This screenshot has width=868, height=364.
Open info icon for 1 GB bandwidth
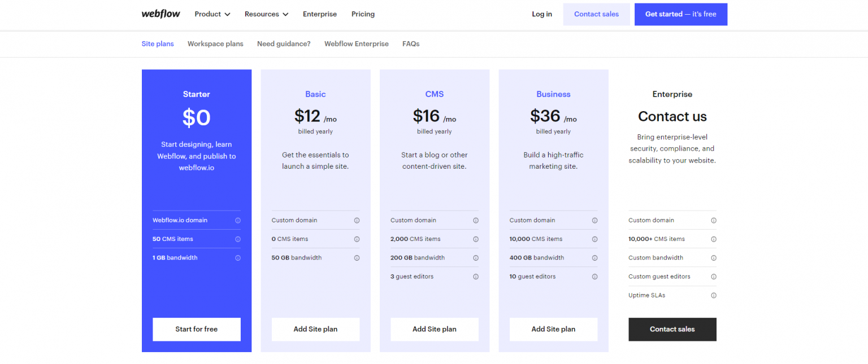pyautogui.click(x=238, y=258)
